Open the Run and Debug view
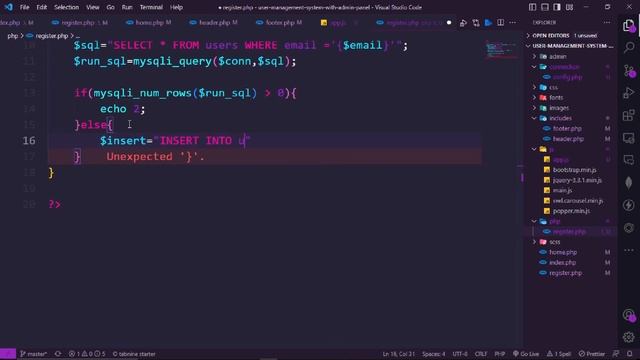The height and width of the screenshot is (360, 640). (629, 93)
